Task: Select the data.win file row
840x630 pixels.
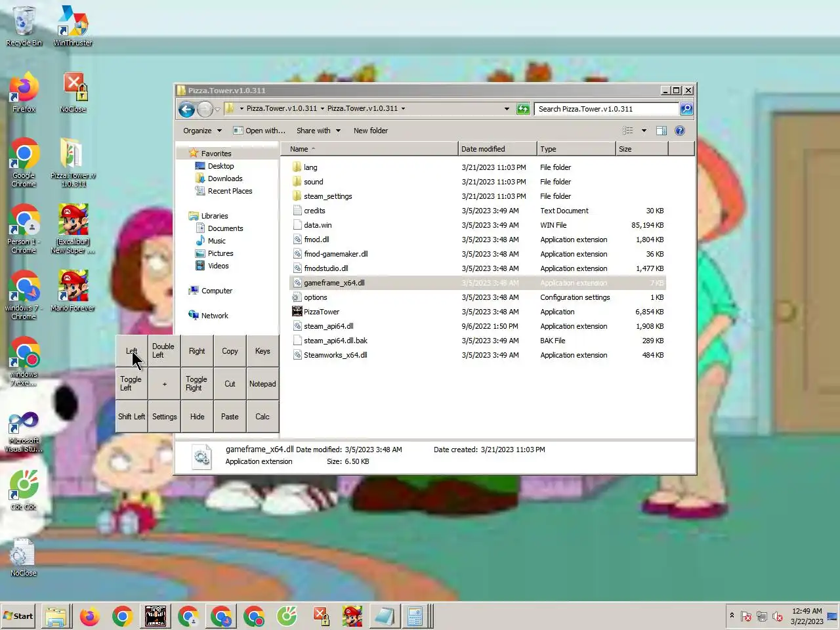Action: coord(478,225)
